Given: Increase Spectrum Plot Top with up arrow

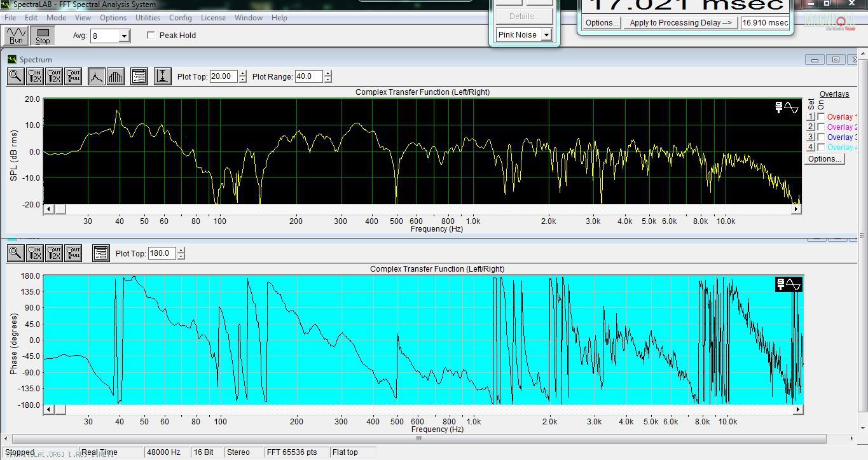Looking at the screenshot, I should coord(242,74).
